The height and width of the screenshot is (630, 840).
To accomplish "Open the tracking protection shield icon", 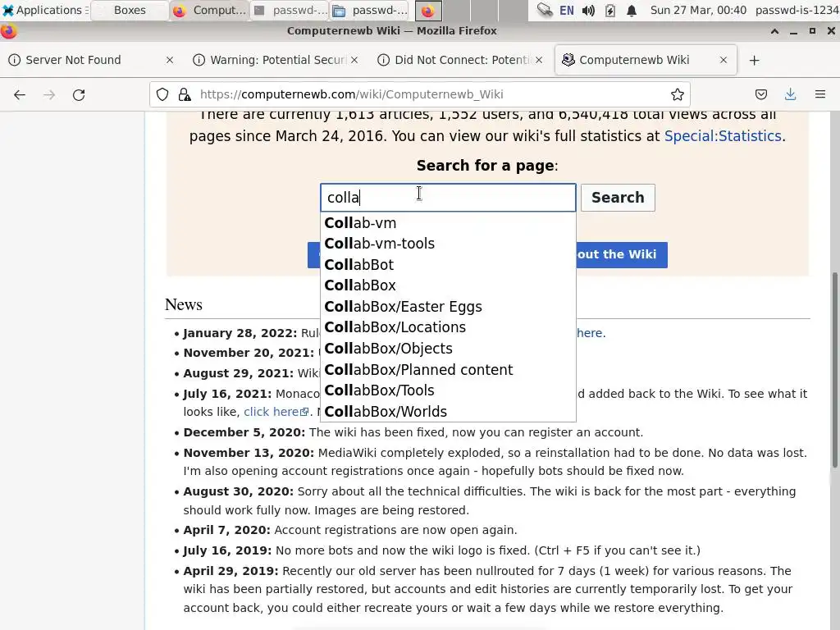I will (162, 95).
